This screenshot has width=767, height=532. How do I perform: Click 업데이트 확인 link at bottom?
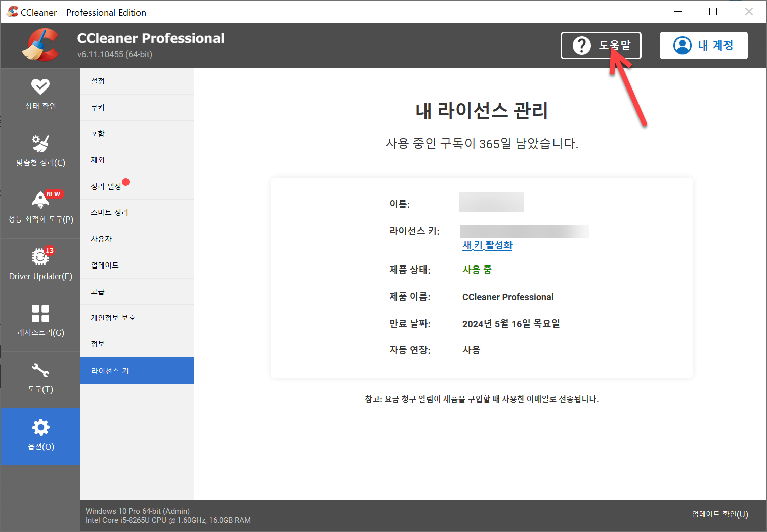719,514
